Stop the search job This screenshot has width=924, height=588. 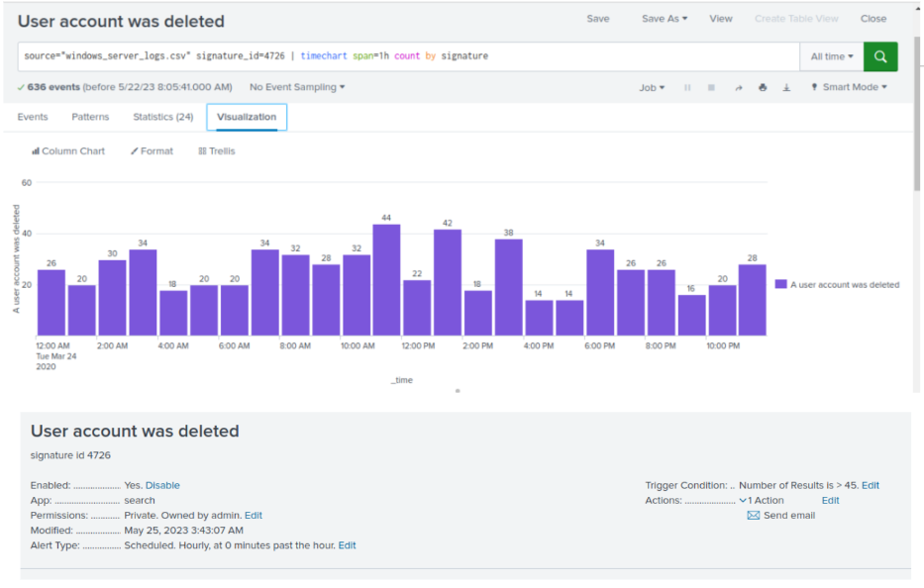click(711, 87)
